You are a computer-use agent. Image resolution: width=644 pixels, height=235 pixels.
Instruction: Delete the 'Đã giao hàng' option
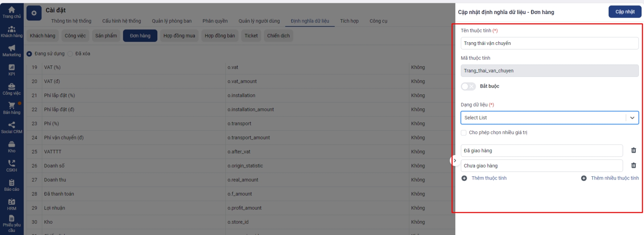point(634,150)
